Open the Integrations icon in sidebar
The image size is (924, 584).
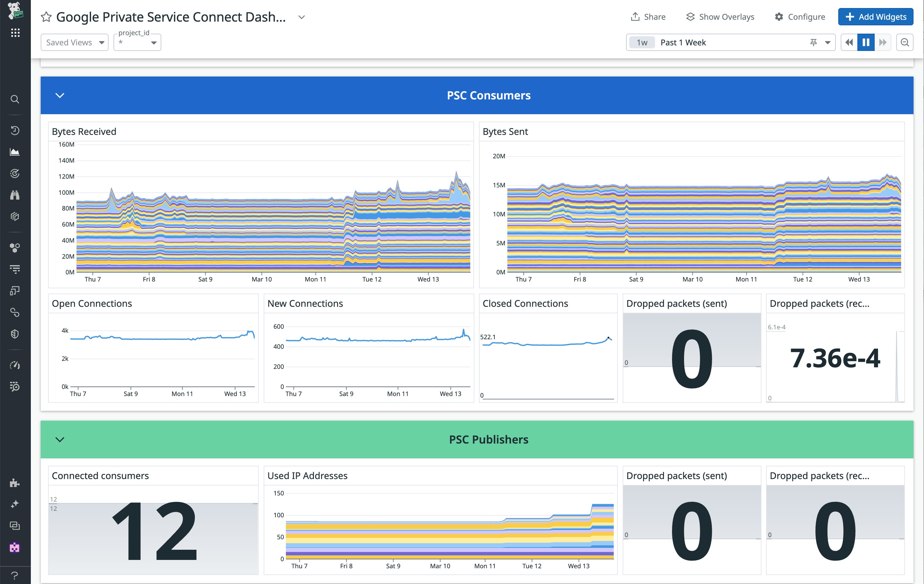click(x=15, y=483)
